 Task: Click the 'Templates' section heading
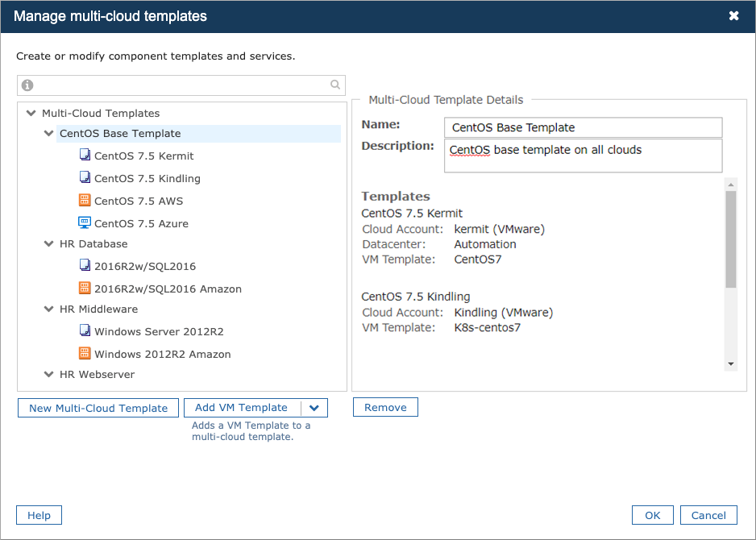[x=396, y=196]
